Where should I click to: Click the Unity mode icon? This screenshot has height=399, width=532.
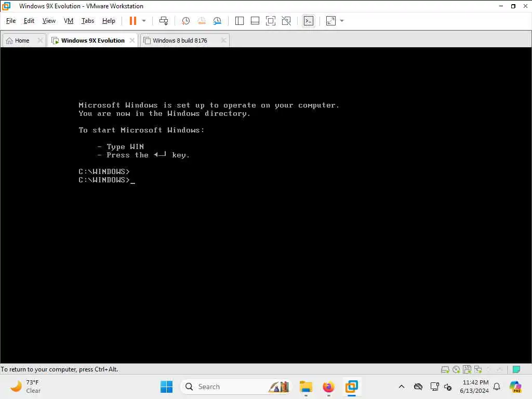pos(286,21)
